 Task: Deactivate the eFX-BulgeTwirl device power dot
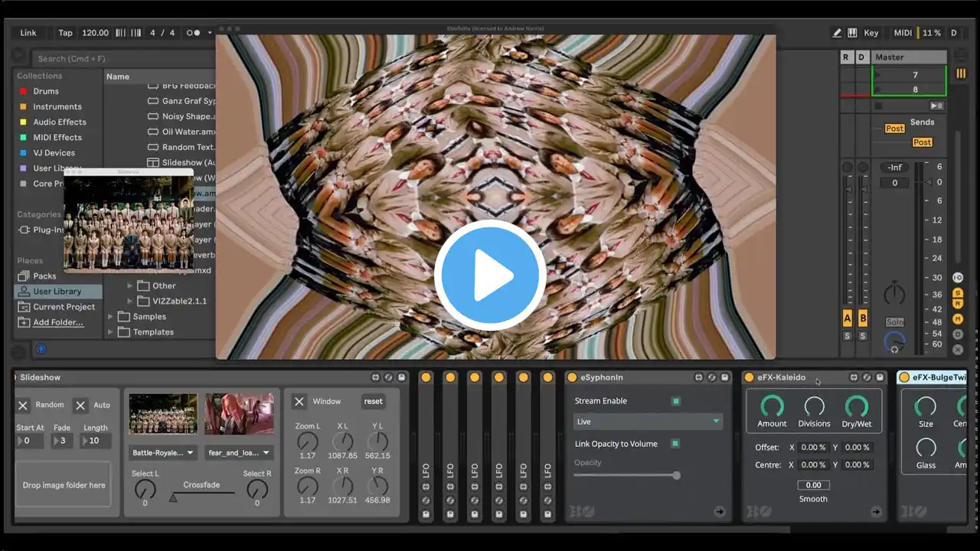(904, 377)
